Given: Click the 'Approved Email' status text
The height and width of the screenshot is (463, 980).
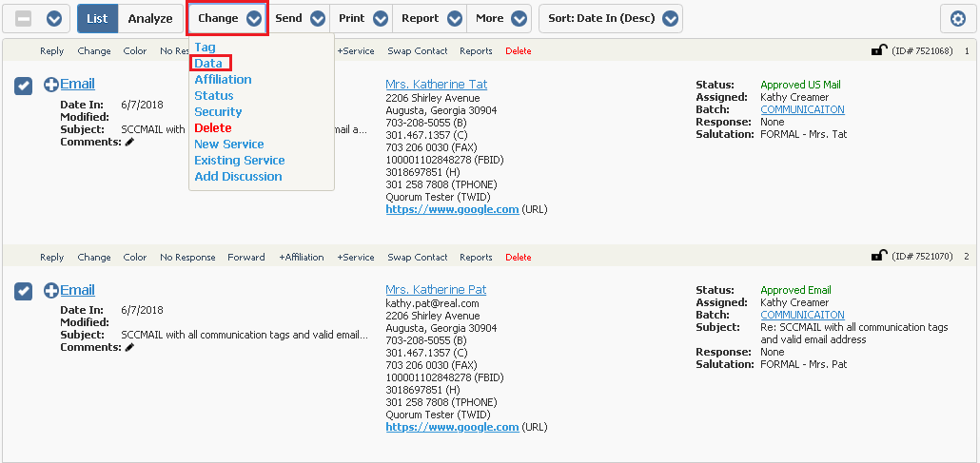Looking at the screenshot, I should click(795, 291).
